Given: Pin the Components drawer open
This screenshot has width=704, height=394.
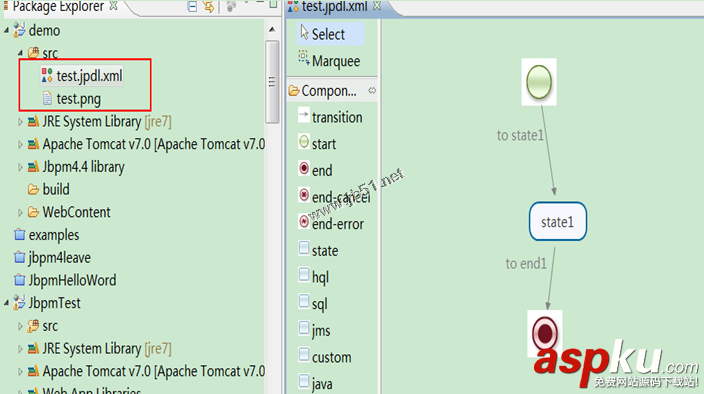Looking at the screenshot, I should pos(372,91).
